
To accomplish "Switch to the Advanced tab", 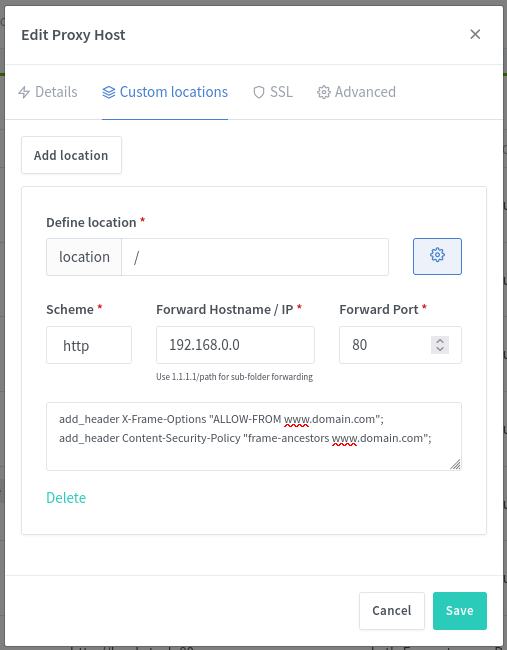I will pos(357,92).
